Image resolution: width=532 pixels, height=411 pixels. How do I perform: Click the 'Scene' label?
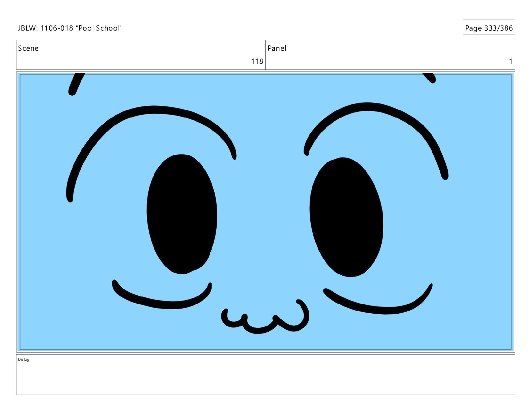(28, 48)
